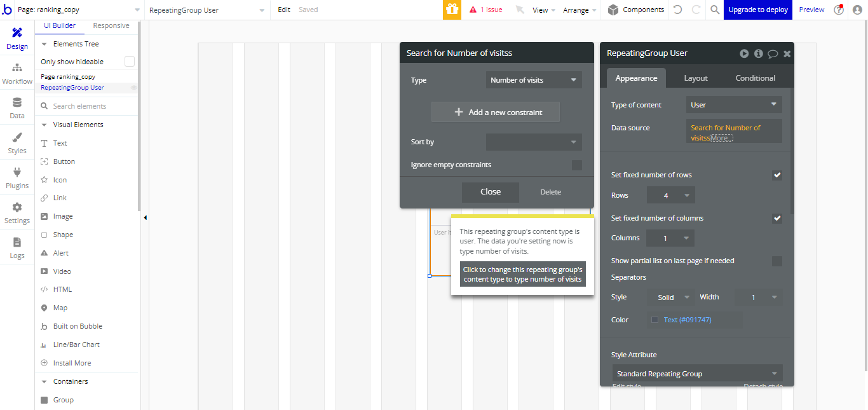
Task: Click Upgrade to deploy button
Action: click(758, 10)
